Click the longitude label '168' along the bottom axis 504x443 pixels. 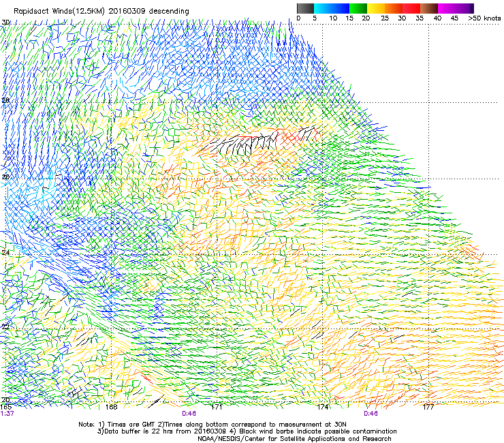[111, 407]
